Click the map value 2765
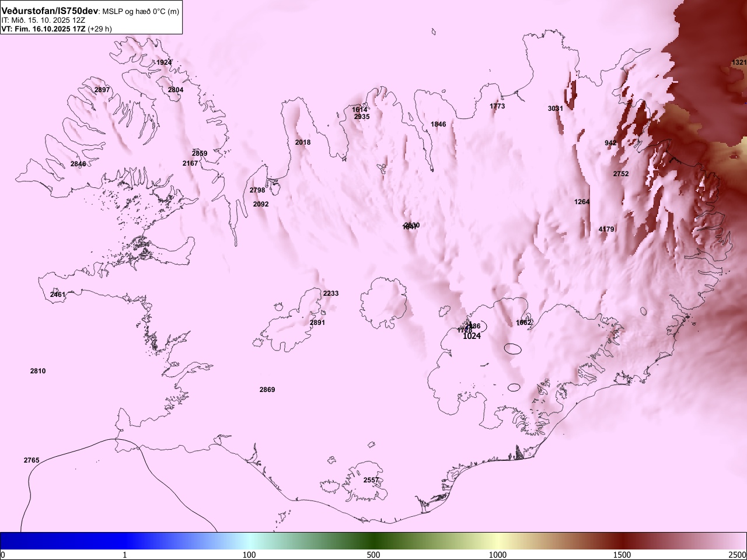Image resolution: width=747 pixels, height=560 pixels. (32, 460)
